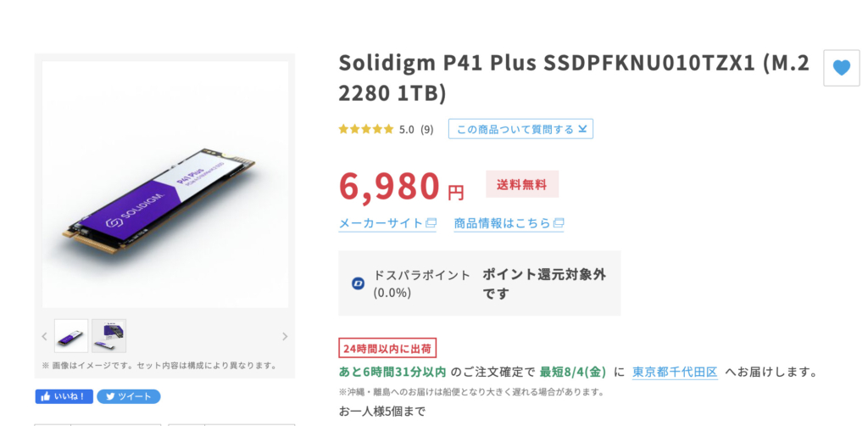The width and height of the screenshot is (868, 426).
Task: Open the メーカーサイト link
Action: (x=381, y=224)
